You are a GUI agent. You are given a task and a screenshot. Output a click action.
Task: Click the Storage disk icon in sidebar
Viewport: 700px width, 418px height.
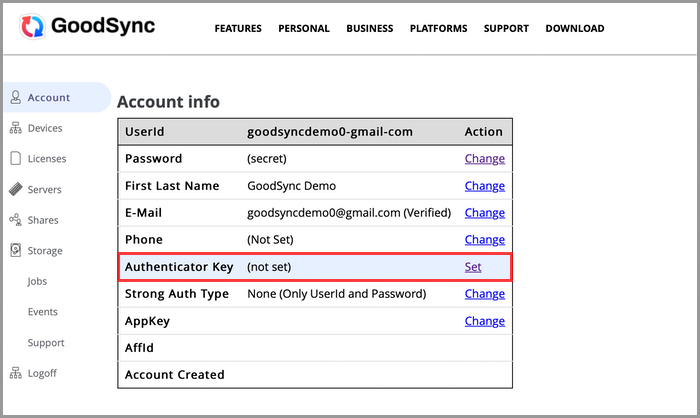(x=16, y=251)
